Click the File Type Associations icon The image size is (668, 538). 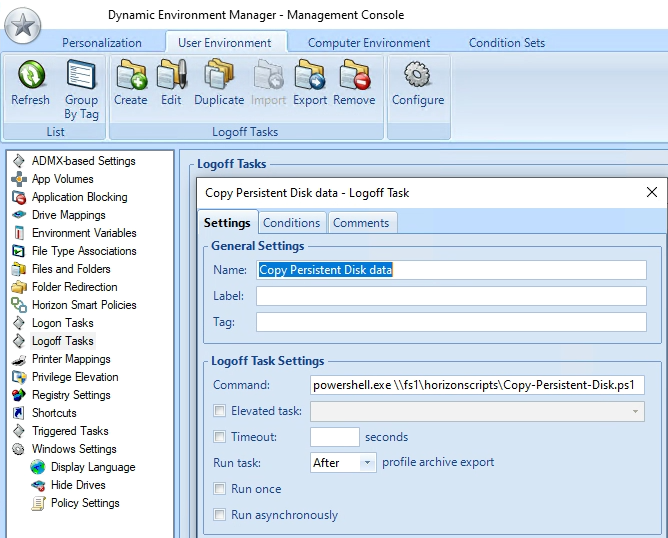click(x=19, y=251)
